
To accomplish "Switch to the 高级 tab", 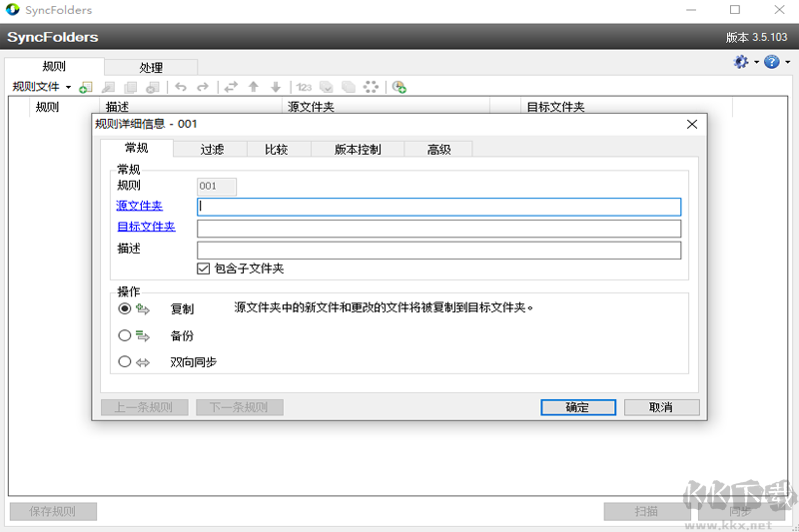I will pos(438,149).
